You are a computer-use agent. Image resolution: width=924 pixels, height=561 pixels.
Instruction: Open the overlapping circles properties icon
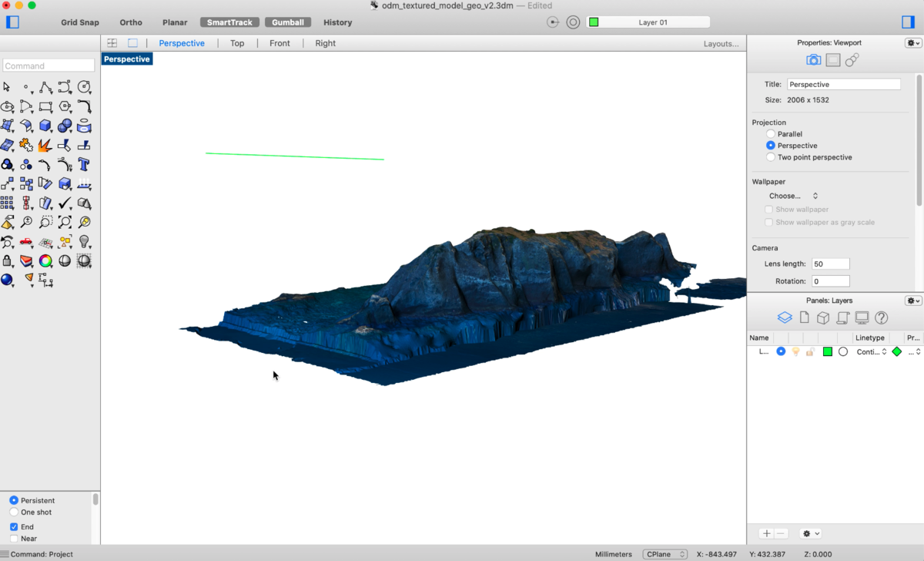pyautogui.click(x=852, y=60)
